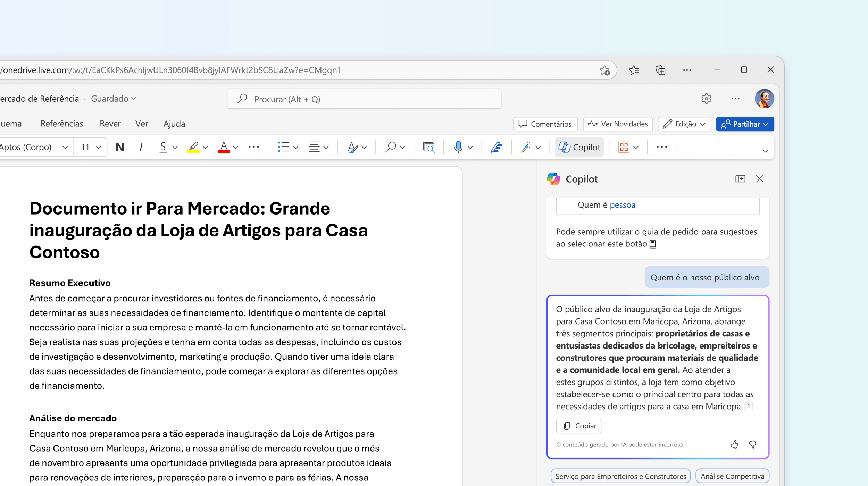This screenshot has width=868, height=486.
Task: Select Serviço para Empreiteiros e Construtores suggestion
Action: [621, 476]
